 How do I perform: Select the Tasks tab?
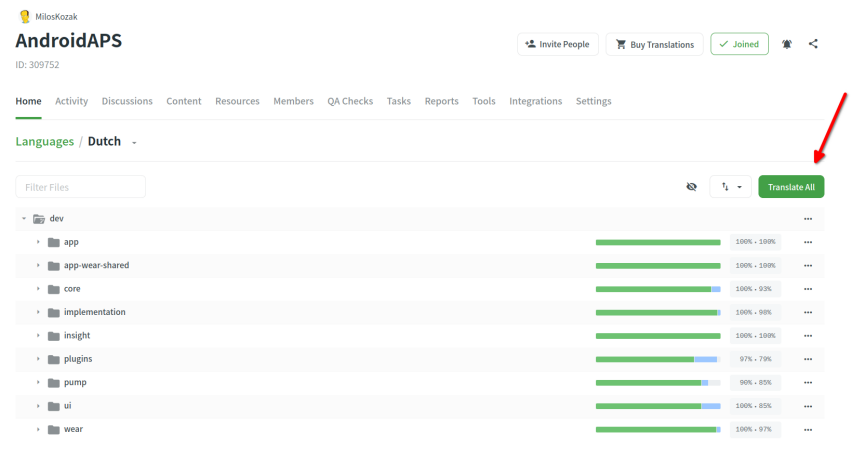pos(399,101)
